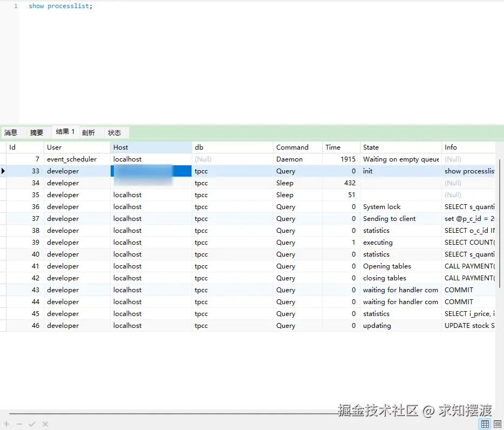Click the System lock state cell
The width and height of the screenshot is (504, 430).
tap(401, 207)
